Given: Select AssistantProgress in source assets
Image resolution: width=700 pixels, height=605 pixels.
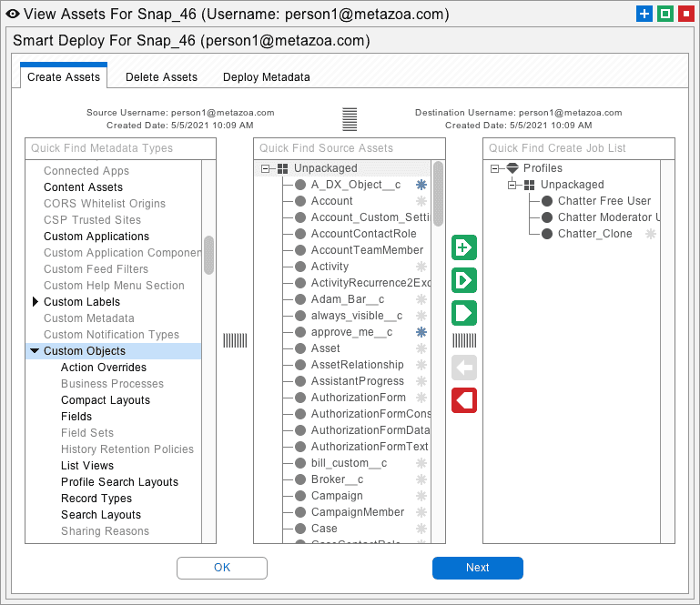Looking at the screenshot, I should [357, 381].
